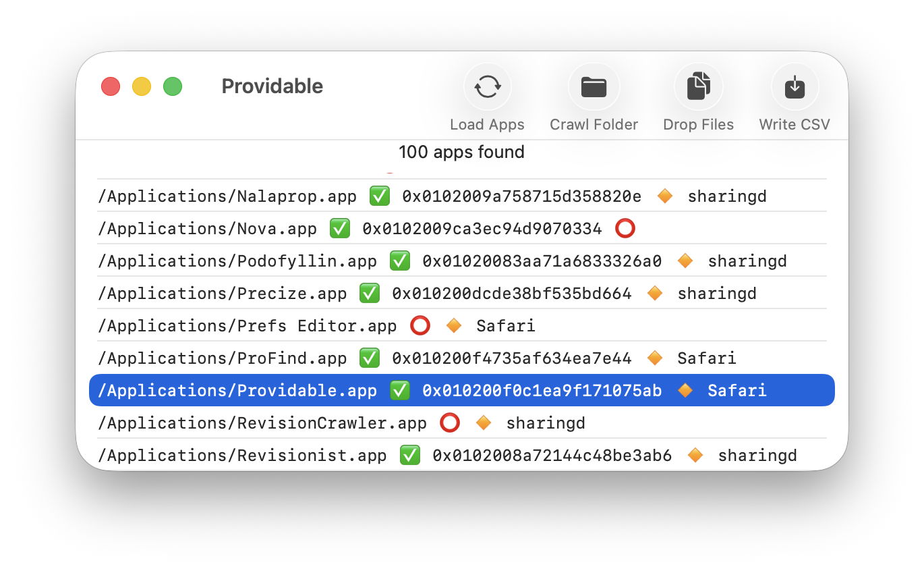924x571 pixels.
Task: Click the ProFind.app path text
Action: point(222,358)
